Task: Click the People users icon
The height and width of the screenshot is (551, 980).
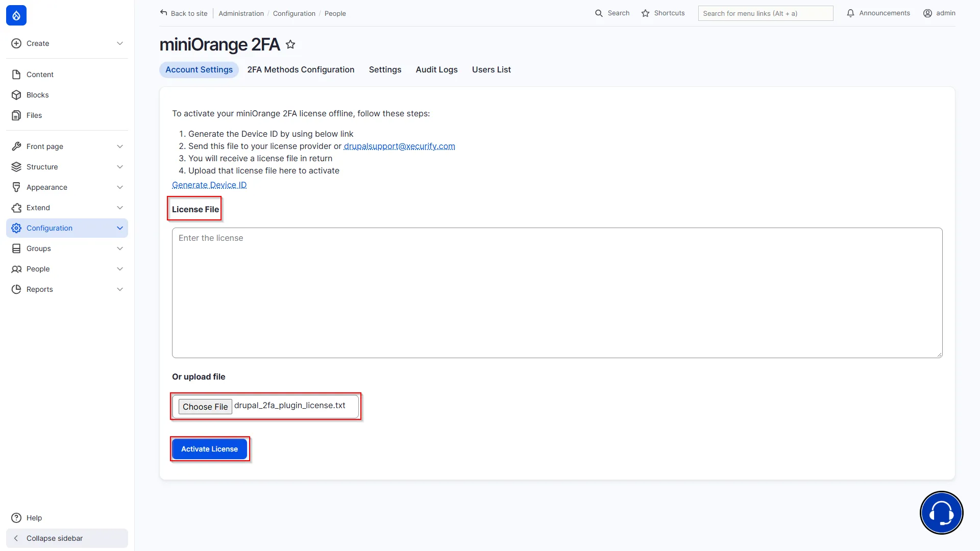Action: [16, 269]
